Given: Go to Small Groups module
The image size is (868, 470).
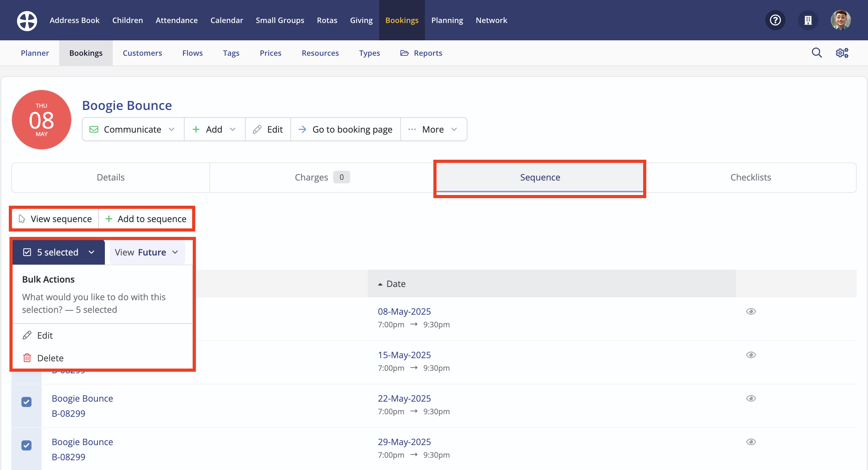Looking at the screenshot, I should coord(280,20).
